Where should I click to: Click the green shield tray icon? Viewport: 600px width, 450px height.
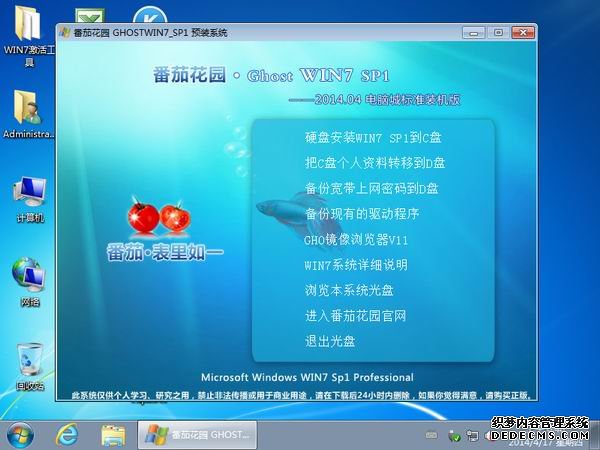point(454,435)
